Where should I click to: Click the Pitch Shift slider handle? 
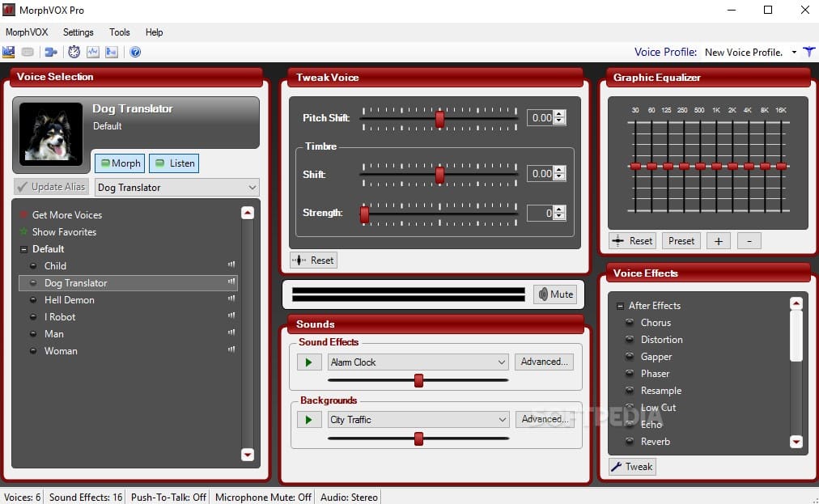439,119
